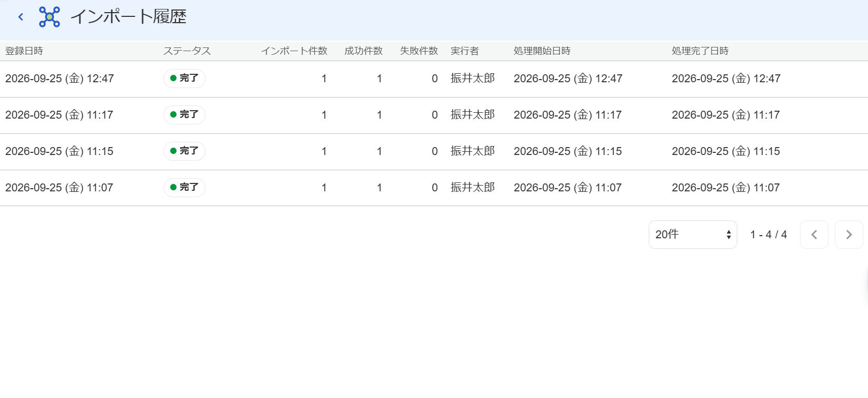This screenshot has width=868, height=398.
Task: Click the 実行者 column header
Action: pos(465,51)
